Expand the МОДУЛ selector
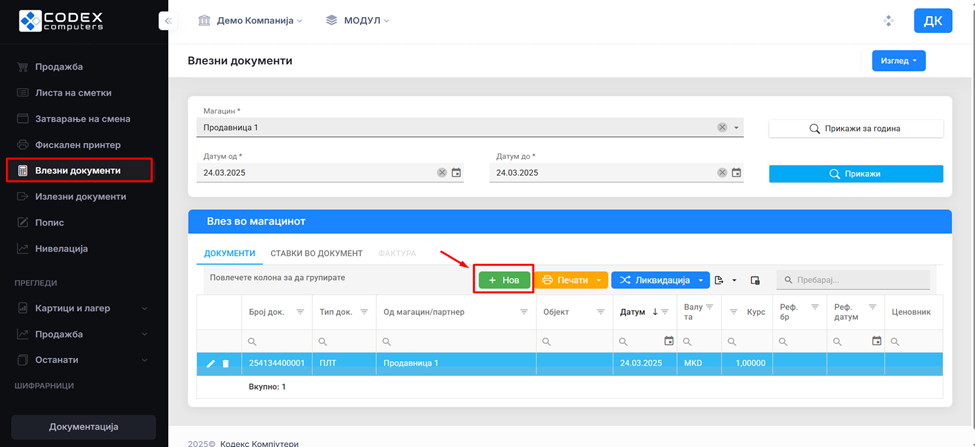The height and width of the screenshot is (447, 975). coord(358,21)
